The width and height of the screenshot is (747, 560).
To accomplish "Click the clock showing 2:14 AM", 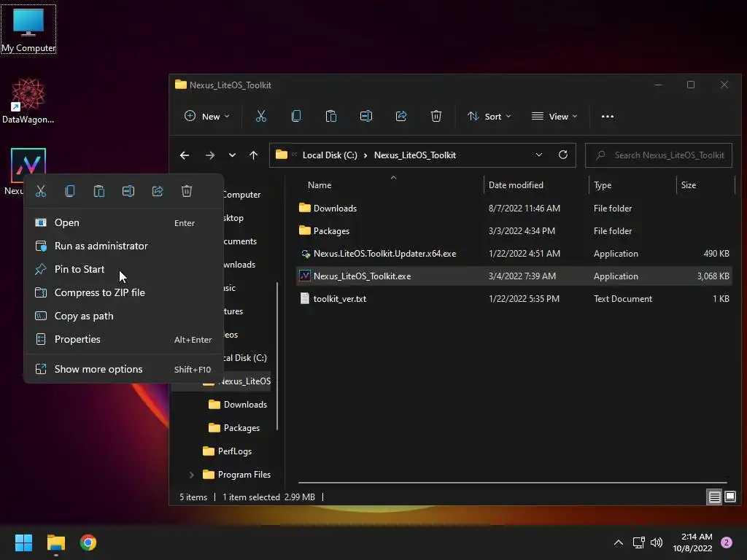I will pos(692,542).
